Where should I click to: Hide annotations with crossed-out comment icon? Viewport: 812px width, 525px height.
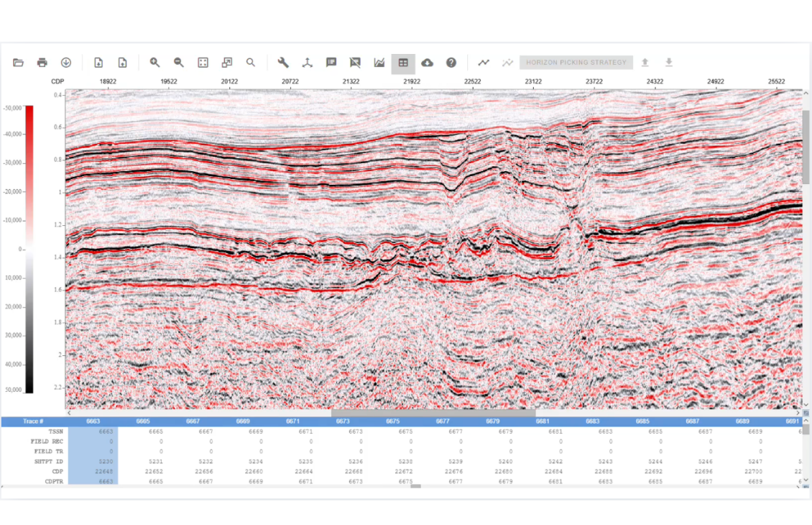point(355,63)
